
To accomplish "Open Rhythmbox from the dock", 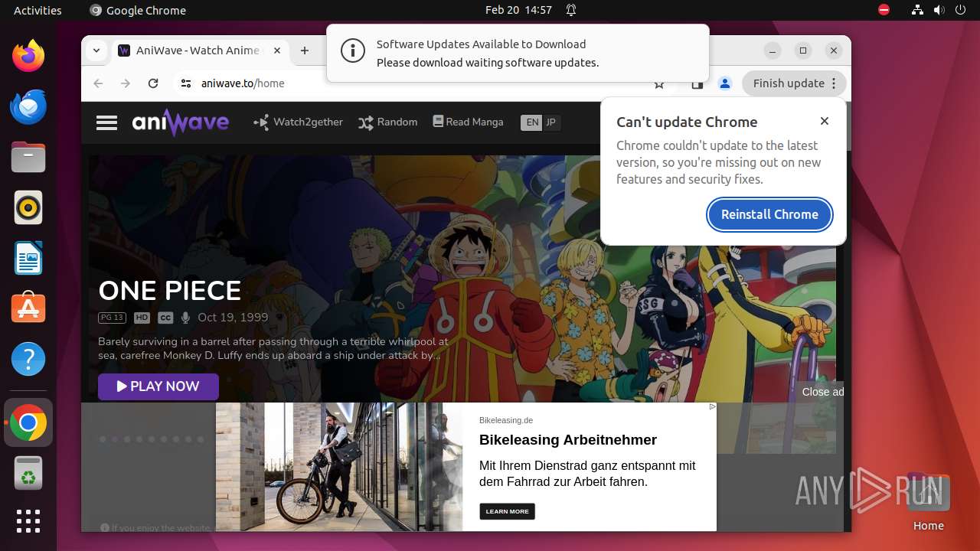I will [28, 207].
